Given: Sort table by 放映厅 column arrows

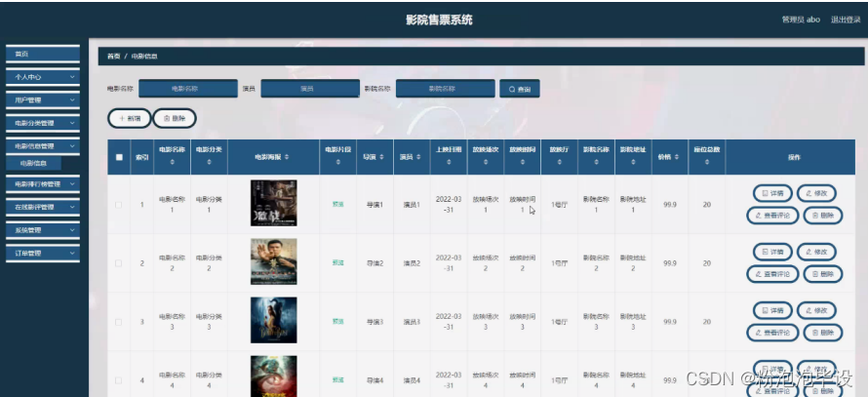Looking at the screenshot, I should coord(559,162).
